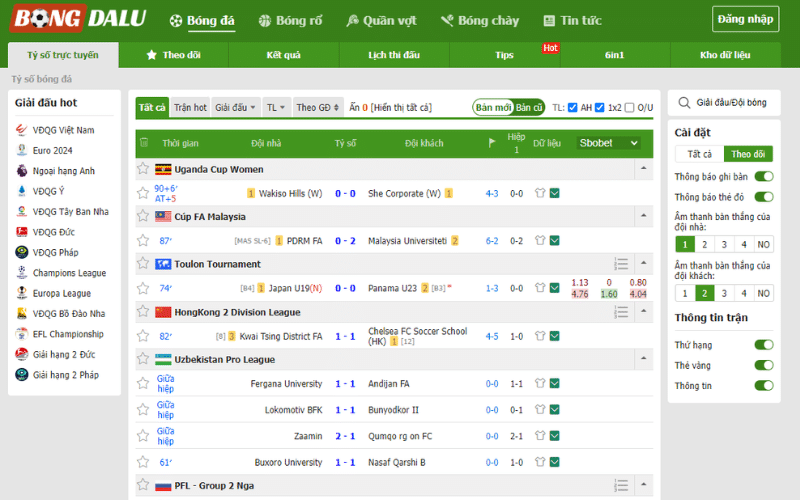This screenshot has width=800, height=500.
Task: Open the Bóng rổ menu
Action: pos(290,20)
